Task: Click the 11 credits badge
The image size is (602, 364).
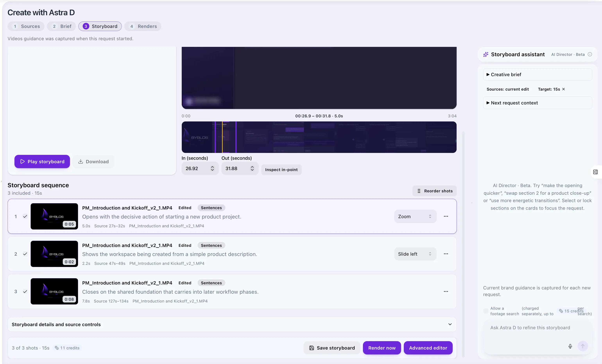Action: coord(67,348)
